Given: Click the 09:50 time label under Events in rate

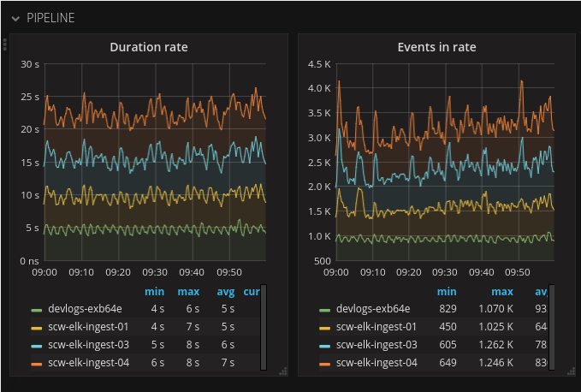Looking at the screenshot, I should (518, 272).
